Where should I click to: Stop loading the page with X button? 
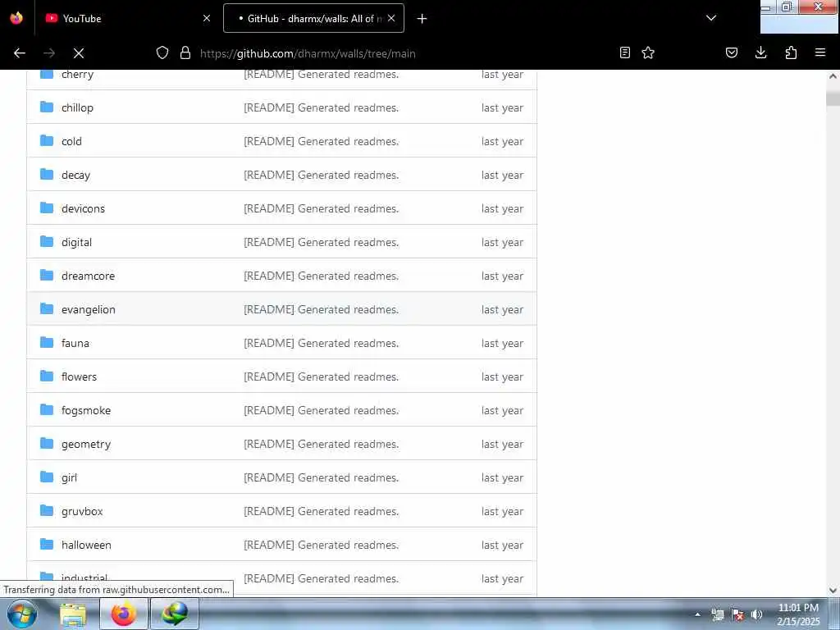click(x=79, y=53)
